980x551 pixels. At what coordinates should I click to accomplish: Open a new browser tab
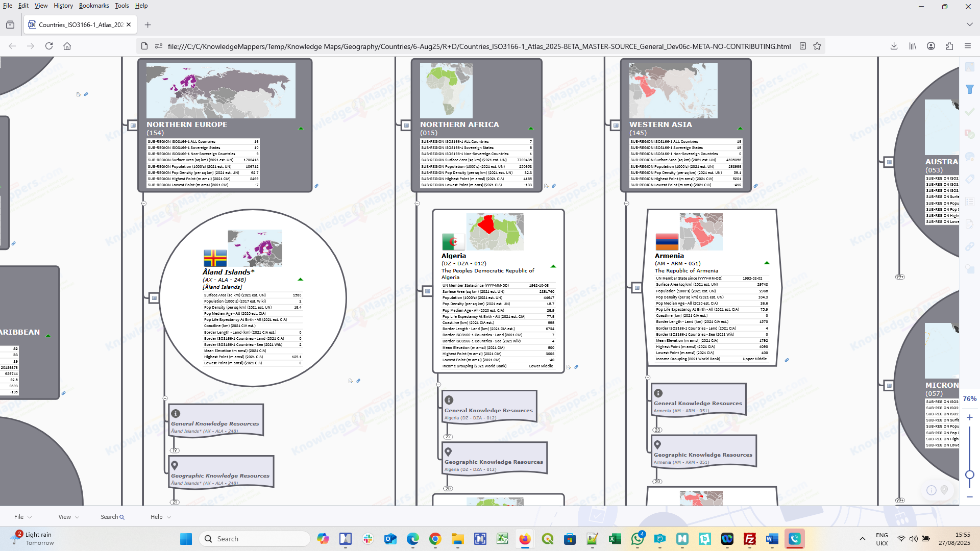point(148,24)
